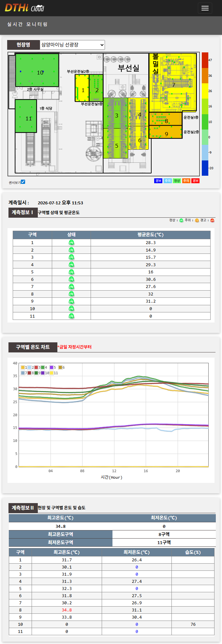Click the status icon for zone 10

click(x=71, y=309)
